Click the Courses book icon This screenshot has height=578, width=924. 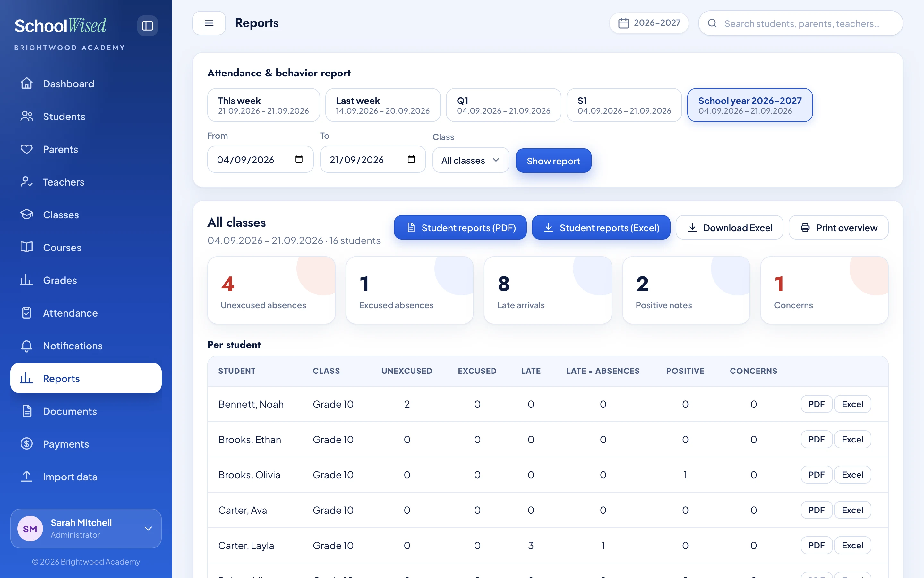[x=26, y=247]
